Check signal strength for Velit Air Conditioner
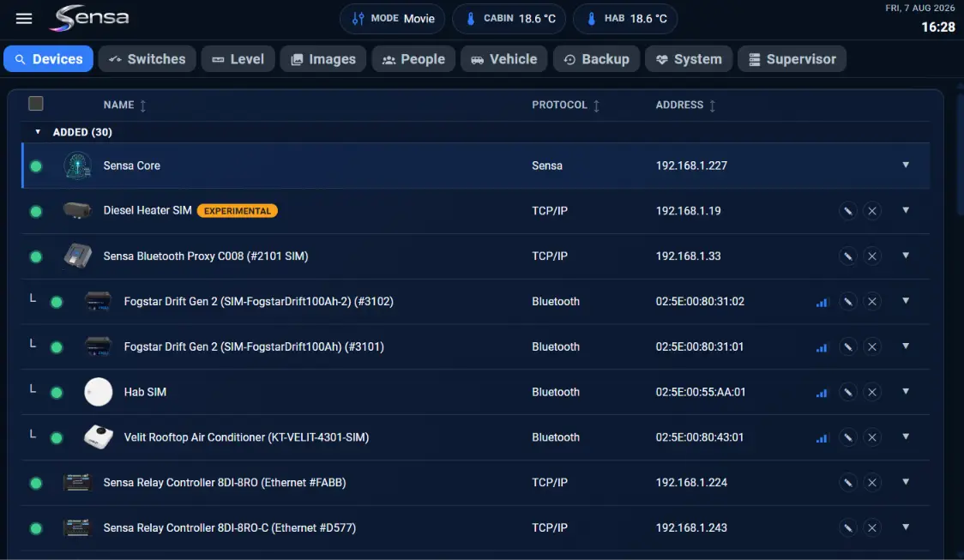The height and width of the screenshot is (560, 964). point(822,438)
